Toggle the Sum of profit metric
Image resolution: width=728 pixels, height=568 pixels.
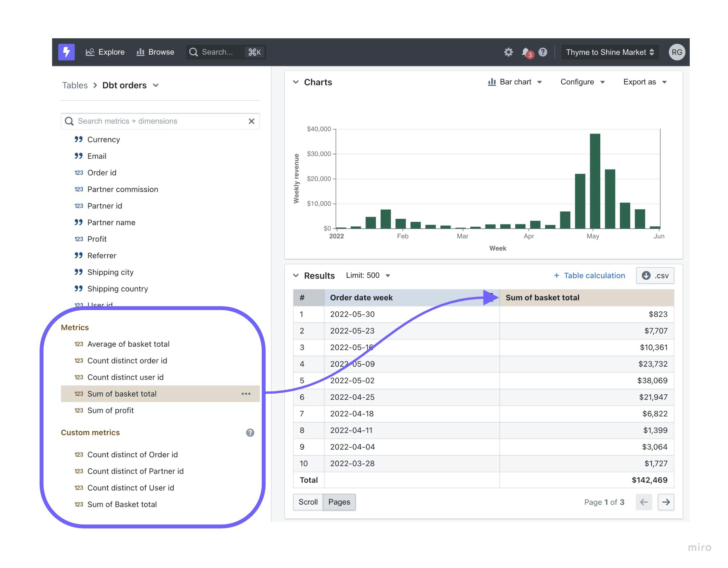110,410
